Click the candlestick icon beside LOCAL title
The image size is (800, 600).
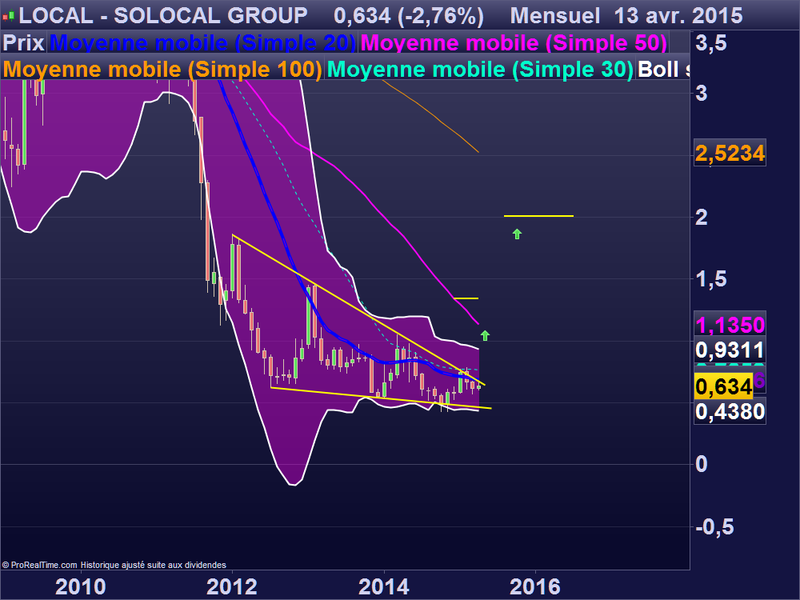(8, 17)
